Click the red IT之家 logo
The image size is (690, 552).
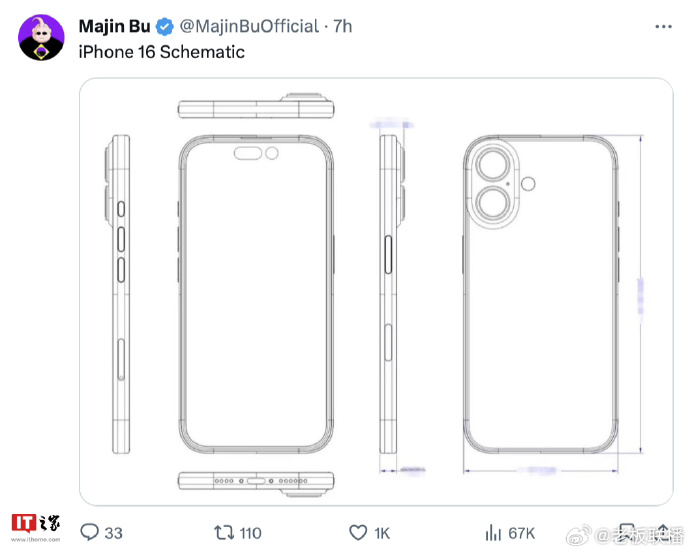(36, 526)
